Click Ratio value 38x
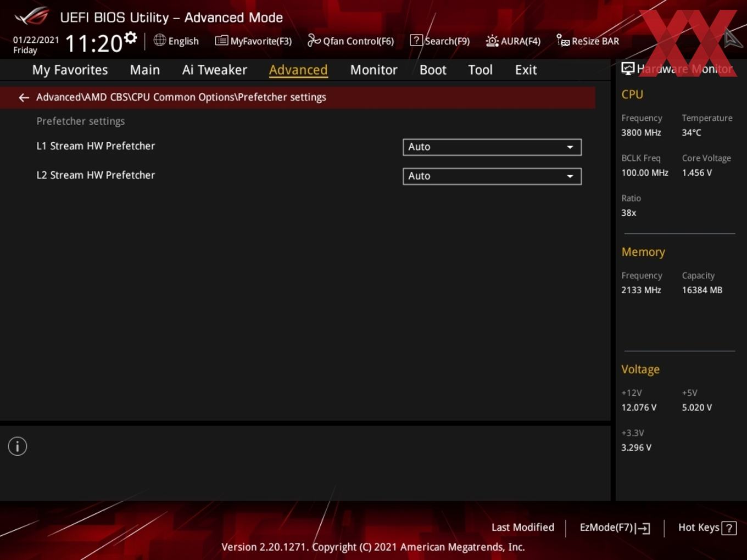 coord(629,213)
